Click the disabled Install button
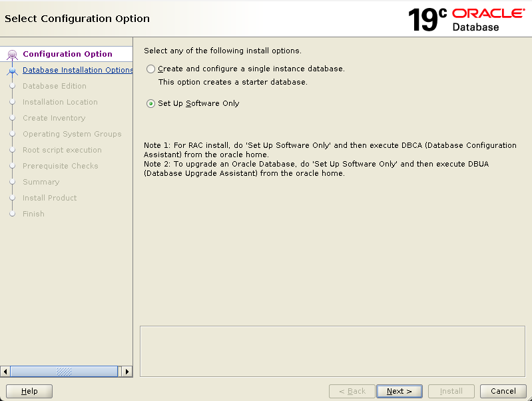 point(451,391)
